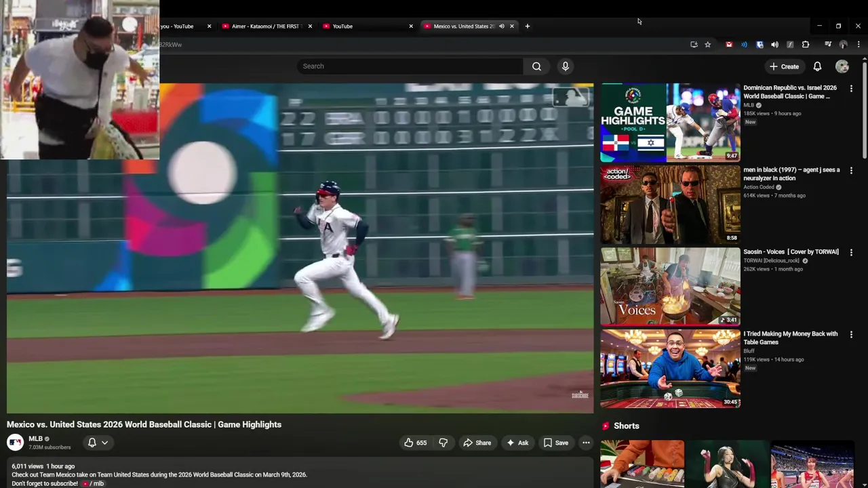Viewport: 868px width, 488px height.
Task: Dislike the video with thumbs down
Action: click(x=443, y=443)
